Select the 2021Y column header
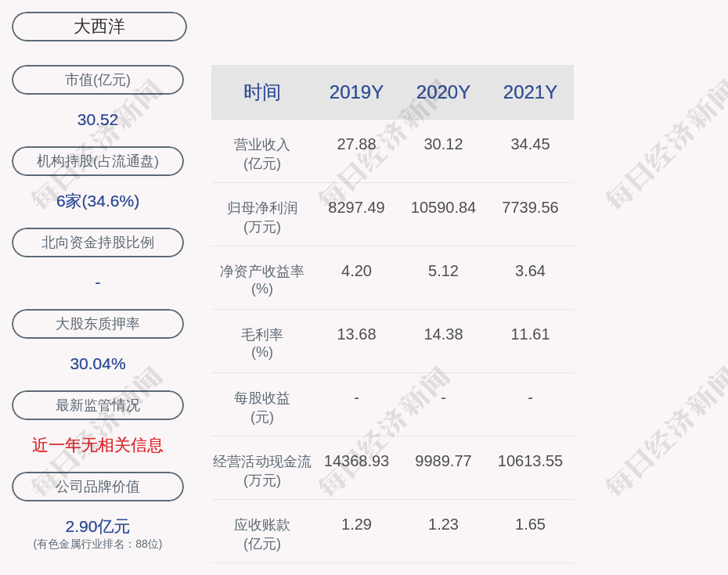The image size is (728, 575). coord(530,92)
